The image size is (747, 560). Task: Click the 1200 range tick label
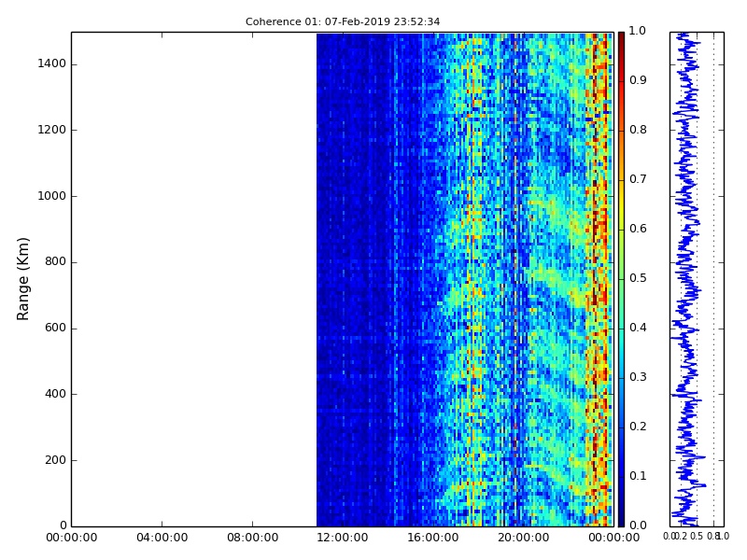click(x=52, y=130)
